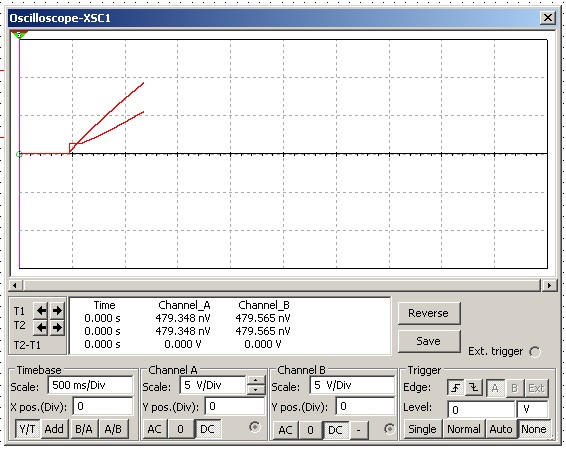Image resolution: width=566 pixels, height=450 pixels.
Task: Enable the Ext. trigger radio button
Action: (535, 352)
